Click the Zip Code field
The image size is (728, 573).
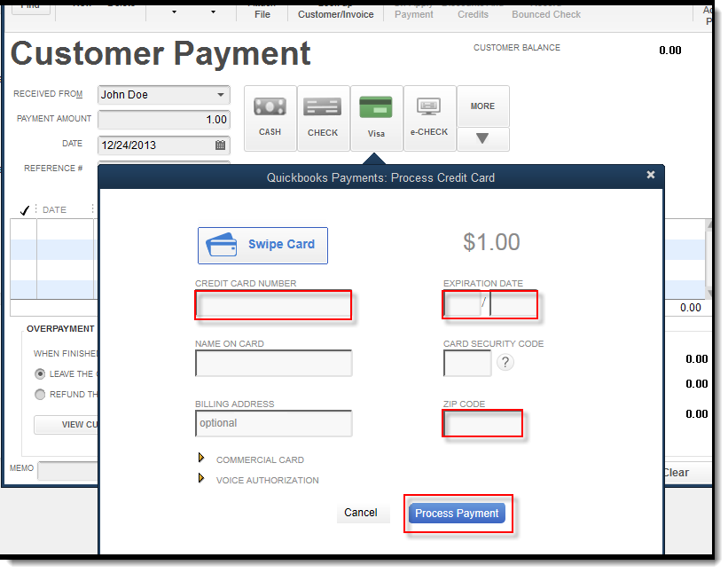coord(483,423)
